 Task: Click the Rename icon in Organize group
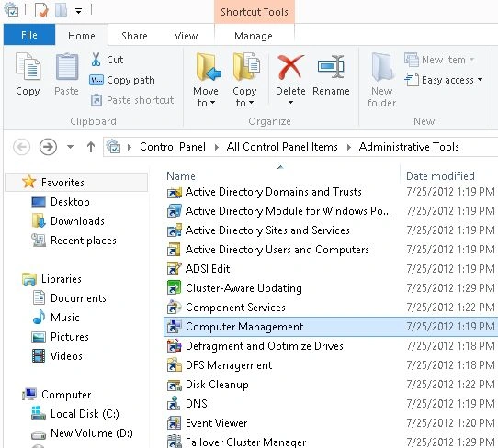[331, 66]
